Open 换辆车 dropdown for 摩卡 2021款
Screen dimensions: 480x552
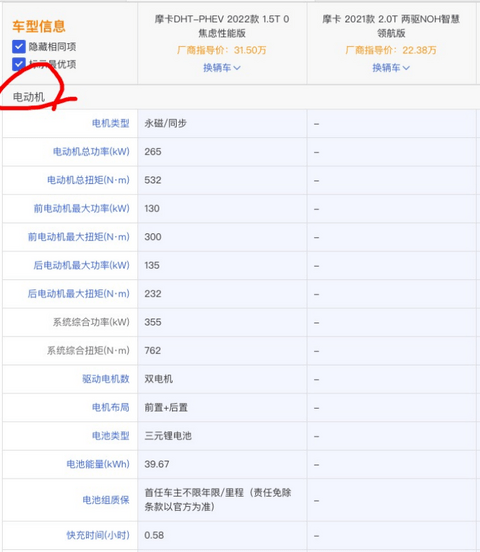(391, 68)
